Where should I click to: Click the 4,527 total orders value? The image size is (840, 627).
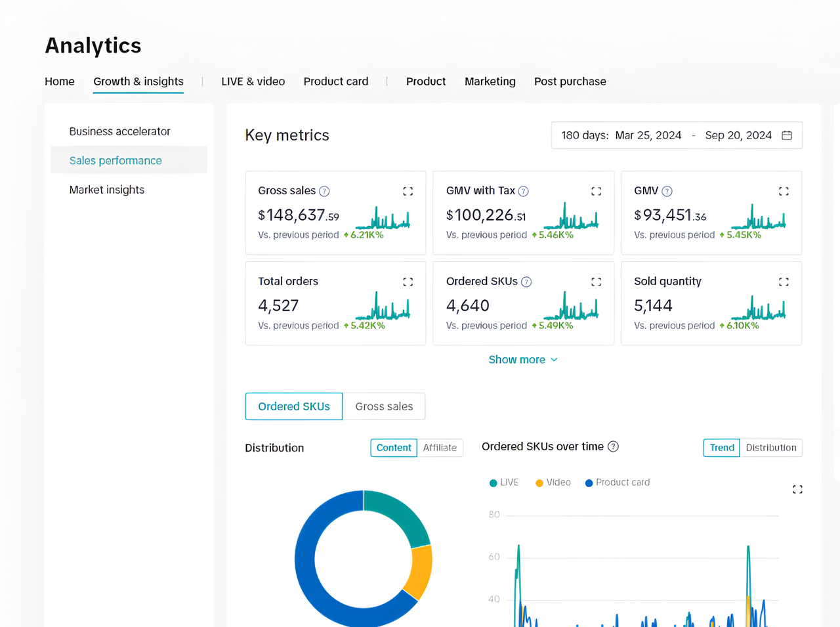278,306
